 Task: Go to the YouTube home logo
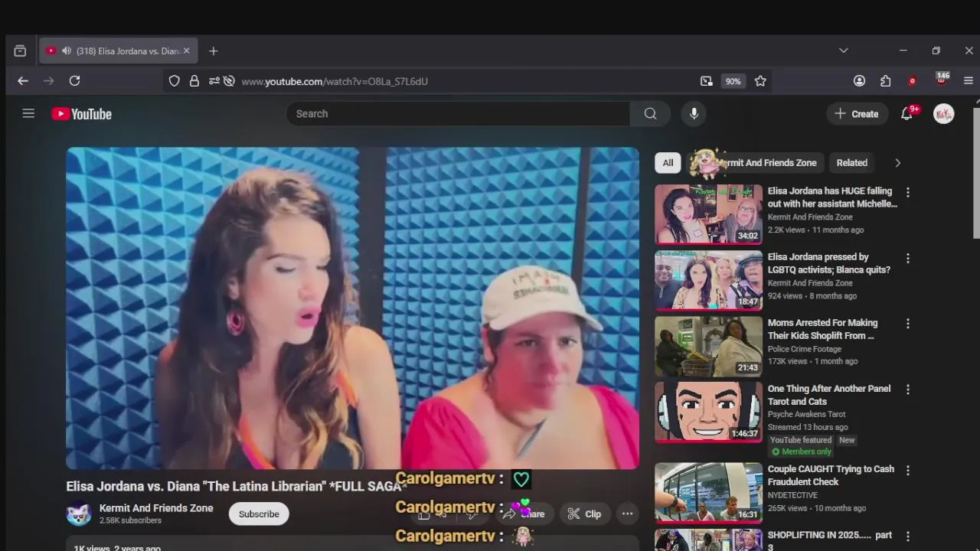(x=82, y=114)
